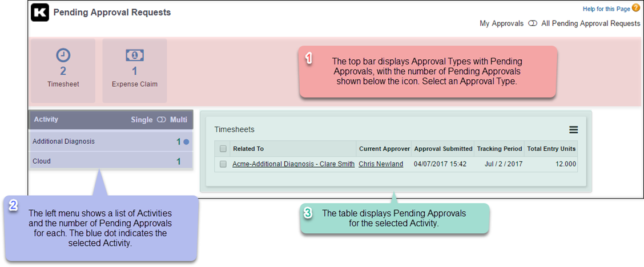This screenshot has height=267, width=644.
Task: Select the Timesheet clock icon
Action: coord(63,55)
